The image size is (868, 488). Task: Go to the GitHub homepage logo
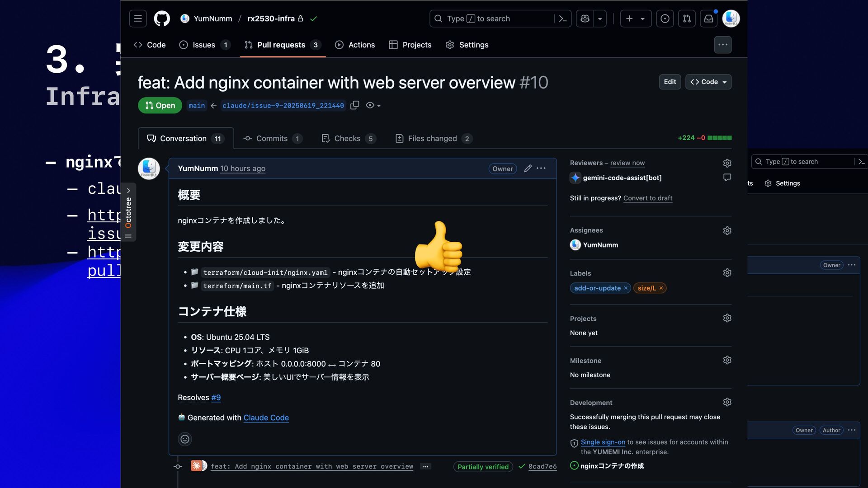[162, 19]
